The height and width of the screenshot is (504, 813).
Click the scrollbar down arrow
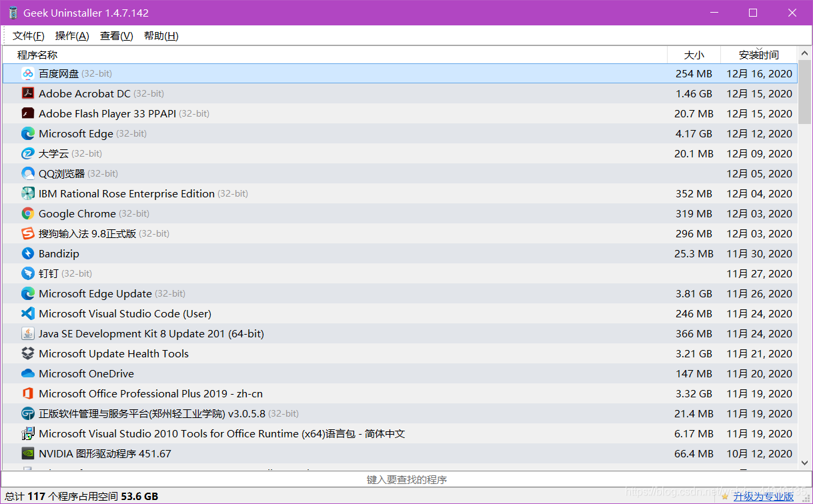tap(804, 462)
